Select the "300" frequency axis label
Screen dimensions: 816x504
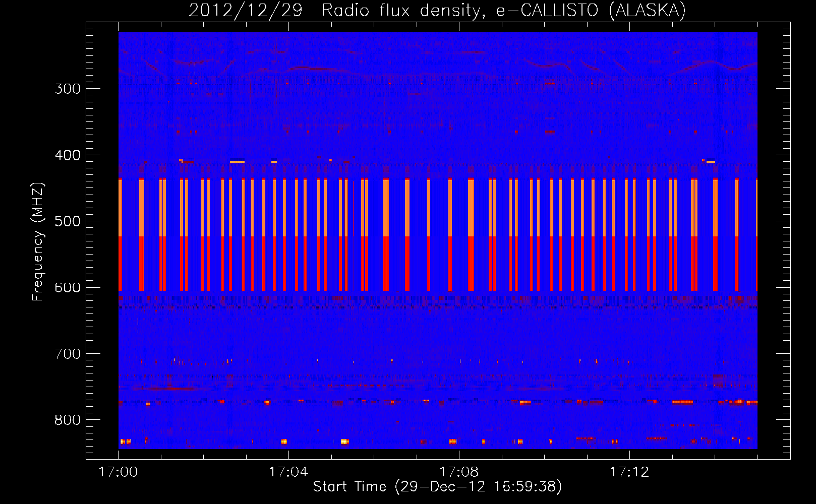click(68, 89)
